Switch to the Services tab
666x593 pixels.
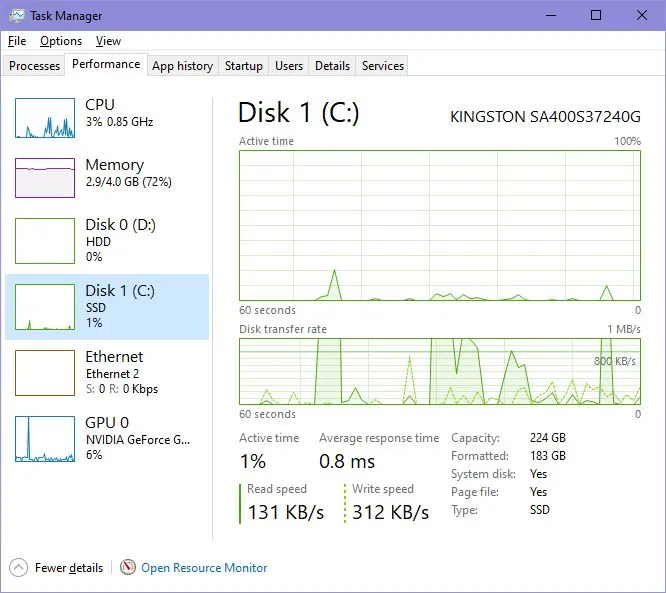pos(383,66)
